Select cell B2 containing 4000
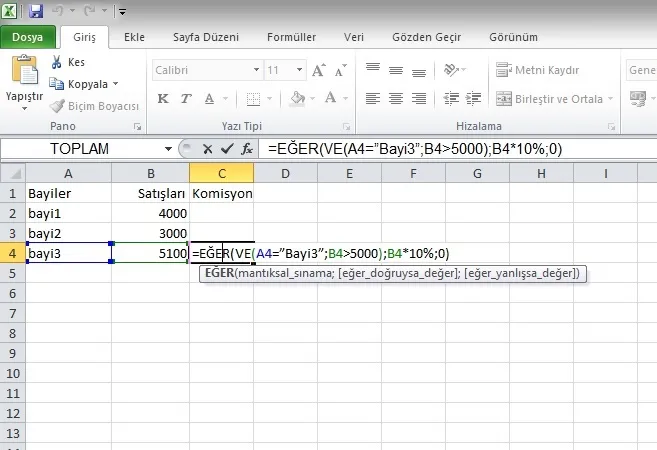Screen dimensions: 657x450 coord(150,212)
